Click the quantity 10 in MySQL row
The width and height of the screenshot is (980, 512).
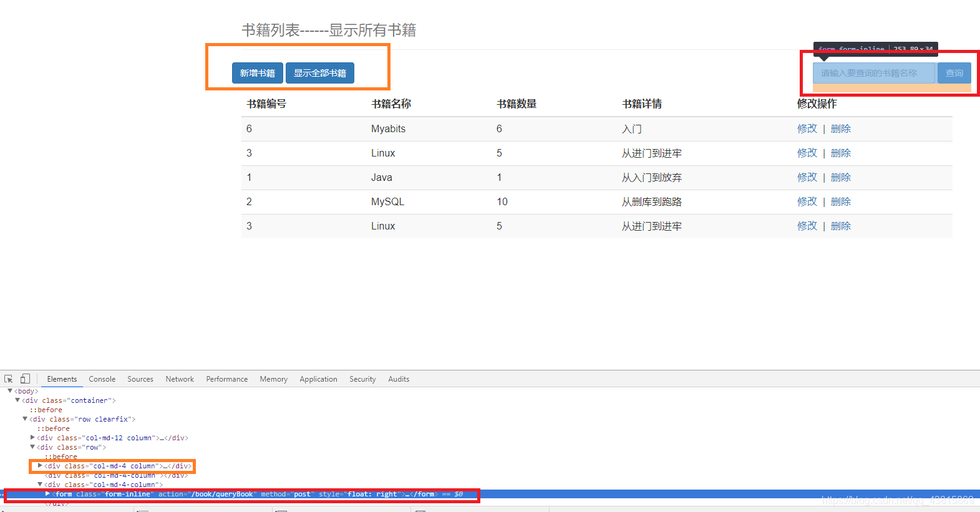(x=502, y=201)
